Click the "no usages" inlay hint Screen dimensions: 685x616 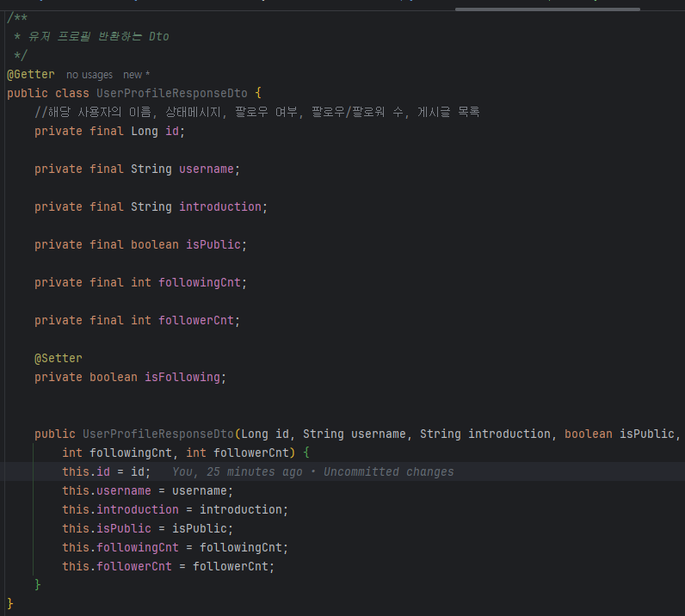(89, 75)
